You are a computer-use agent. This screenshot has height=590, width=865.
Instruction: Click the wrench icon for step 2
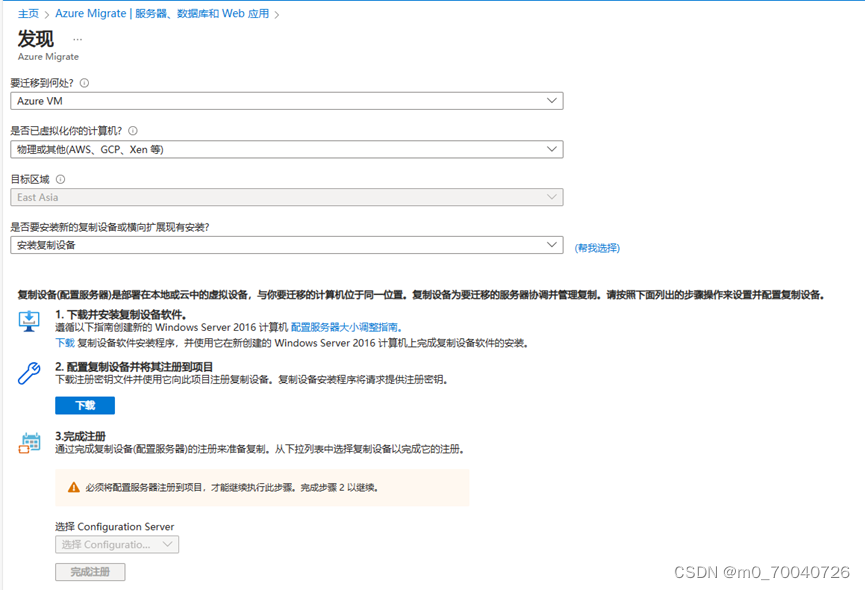[x=29, y=373]
